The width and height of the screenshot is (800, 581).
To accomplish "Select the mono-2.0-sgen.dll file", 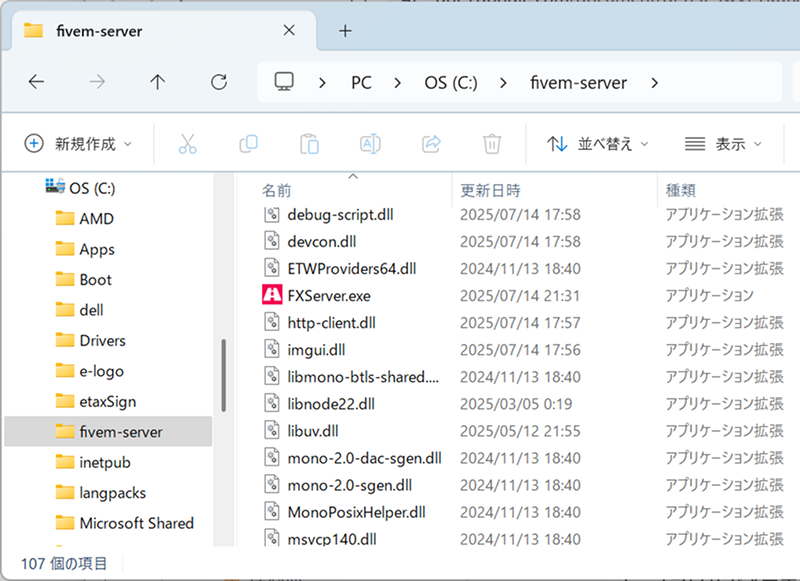I will [x=349, y=485].
